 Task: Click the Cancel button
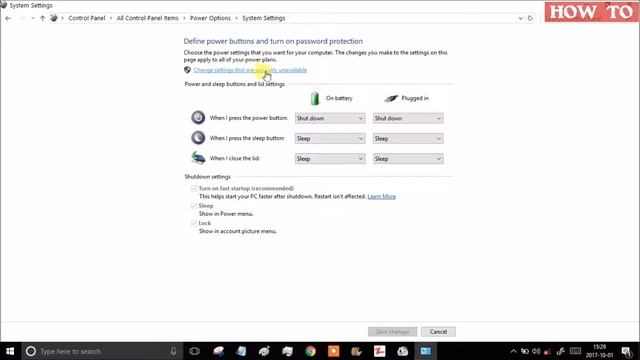(438, 332)
